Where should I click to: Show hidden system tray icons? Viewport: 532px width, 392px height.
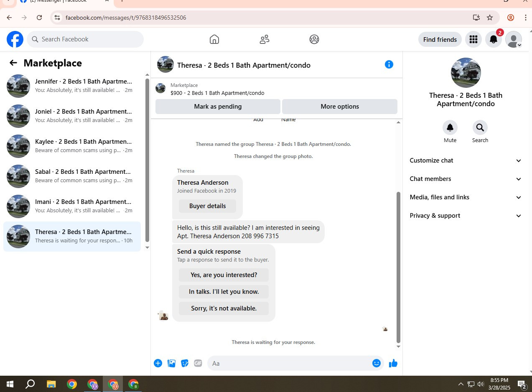[x=461, y=384]
